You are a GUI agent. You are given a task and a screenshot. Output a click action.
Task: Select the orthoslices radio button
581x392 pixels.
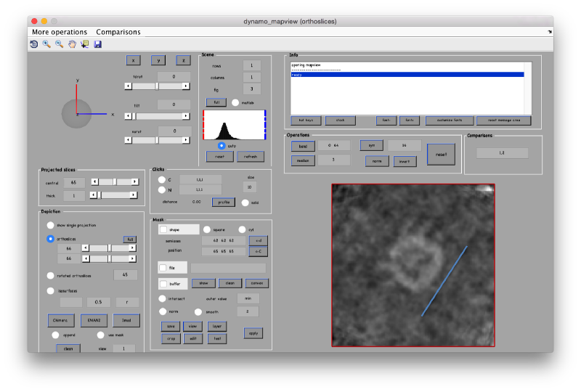click(50, 239)
